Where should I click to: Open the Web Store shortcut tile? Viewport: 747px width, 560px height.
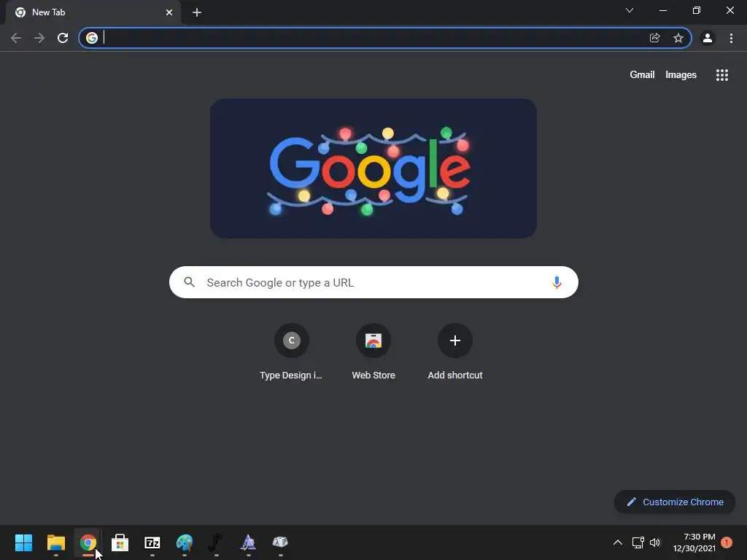(373, 352)
